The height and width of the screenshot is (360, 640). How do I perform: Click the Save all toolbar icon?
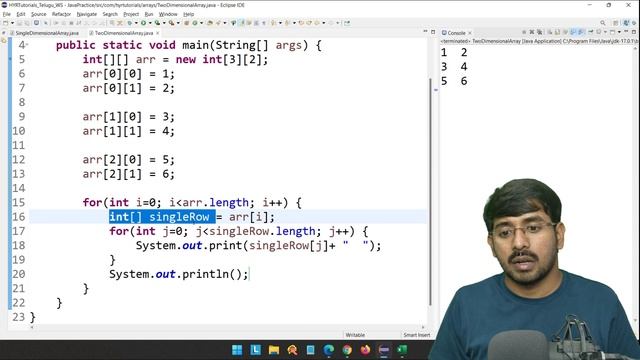click(27, 23)
